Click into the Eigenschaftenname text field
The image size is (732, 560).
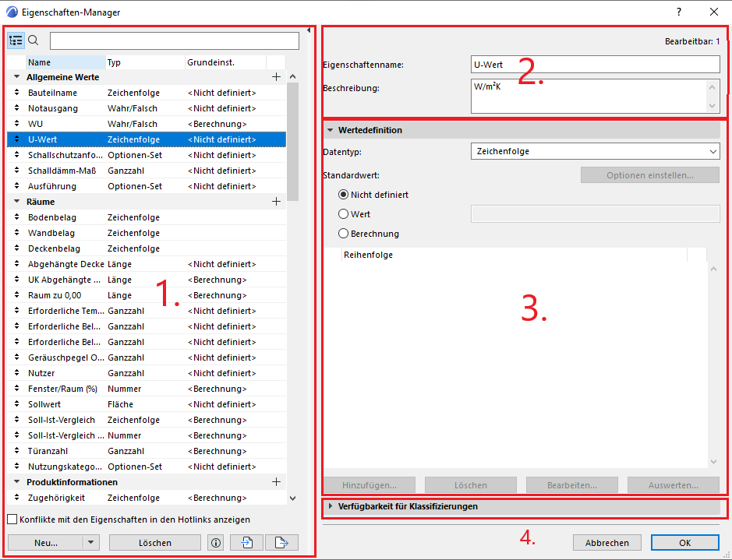pyautogui.click(x=595, y=65)
